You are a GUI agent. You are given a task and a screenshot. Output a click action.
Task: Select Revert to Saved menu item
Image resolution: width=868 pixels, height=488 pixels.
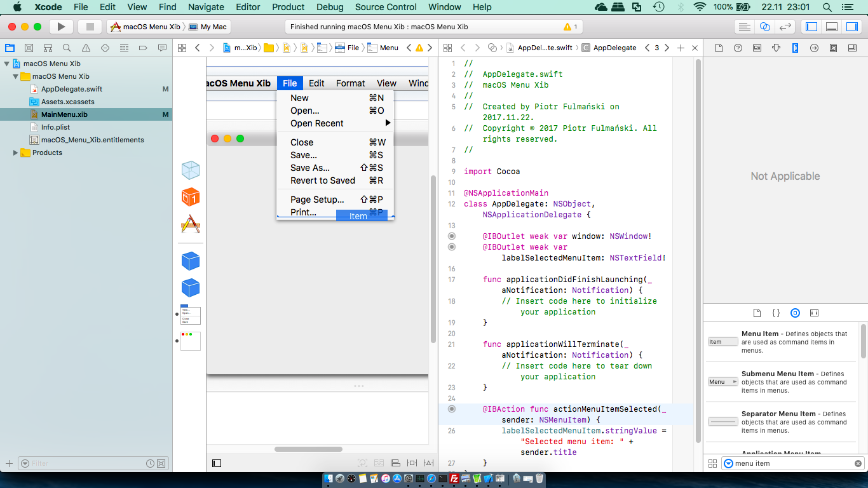pos(336,180)
